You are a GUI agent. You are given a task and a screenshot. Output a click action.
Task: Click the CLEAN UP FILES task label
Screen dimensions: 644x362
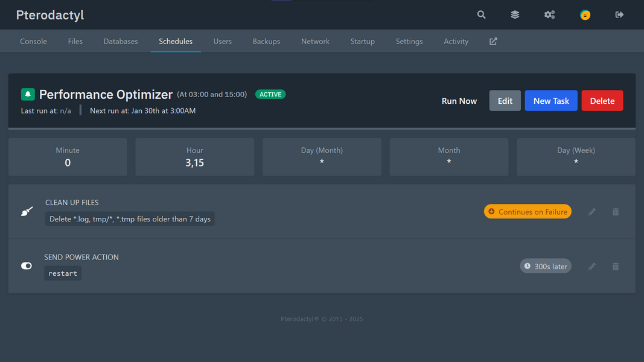click(72, 203)
